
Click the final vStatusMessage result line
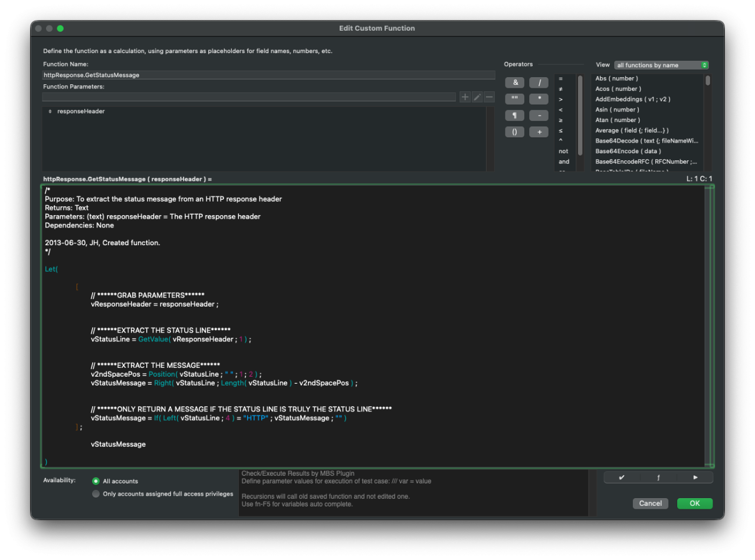pyautogui.click(x=118, y=444)
